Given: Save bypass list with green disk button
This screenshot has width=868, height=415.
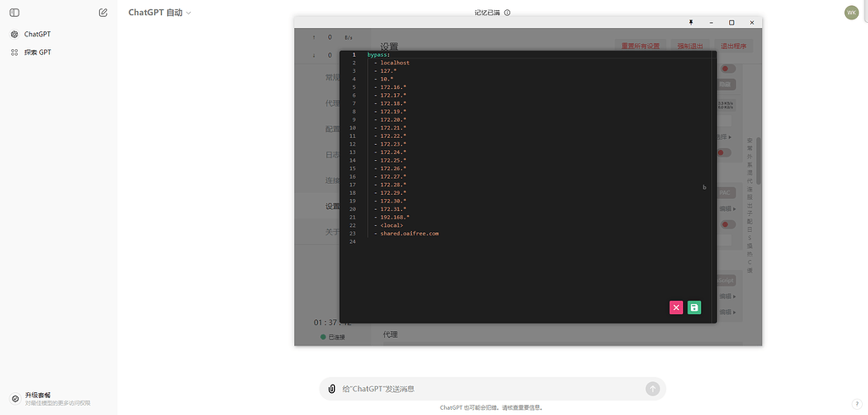Looking at the screenshot, I should [x=694, y=307].
